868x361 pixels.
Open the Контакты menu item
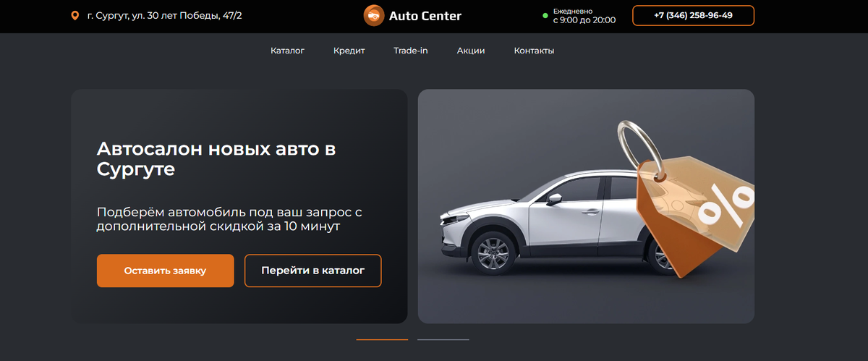click(534, 51)
